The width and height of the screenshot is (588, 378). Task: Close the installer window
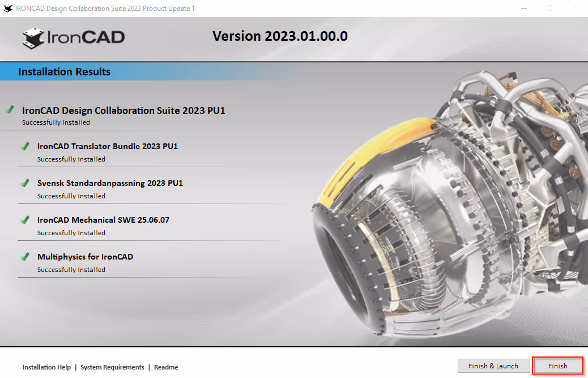point(575,9)
